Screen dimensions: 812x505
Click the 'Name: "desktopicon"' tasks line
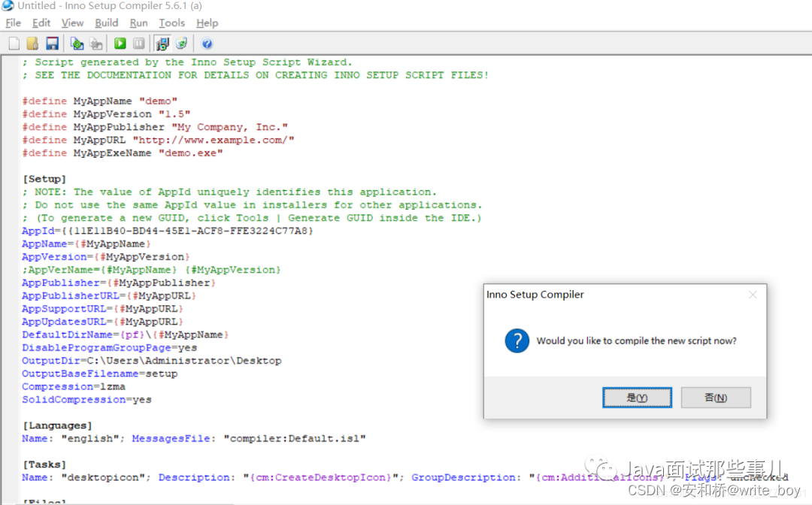pos(405,477)
